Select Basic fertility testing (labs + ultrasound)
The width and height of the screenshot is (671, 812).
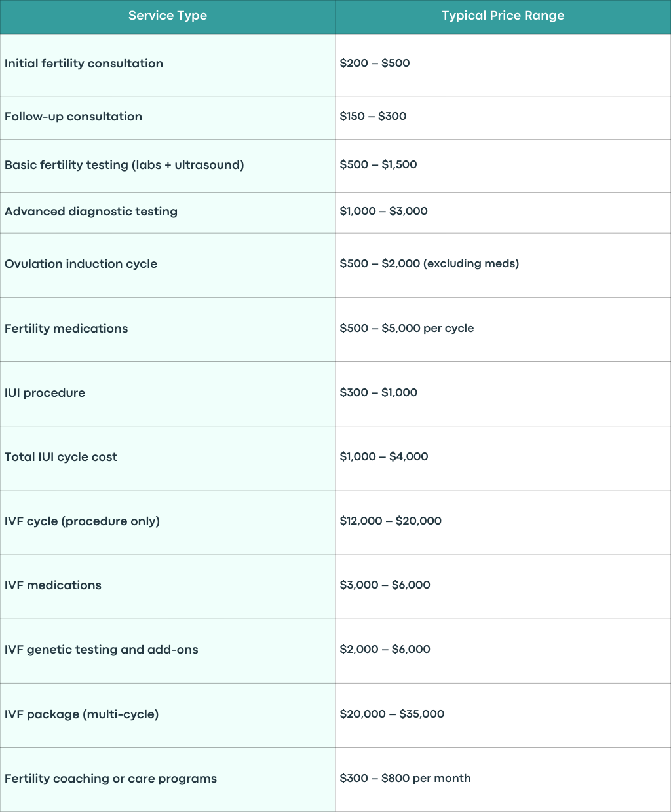(x=168, y=166)
